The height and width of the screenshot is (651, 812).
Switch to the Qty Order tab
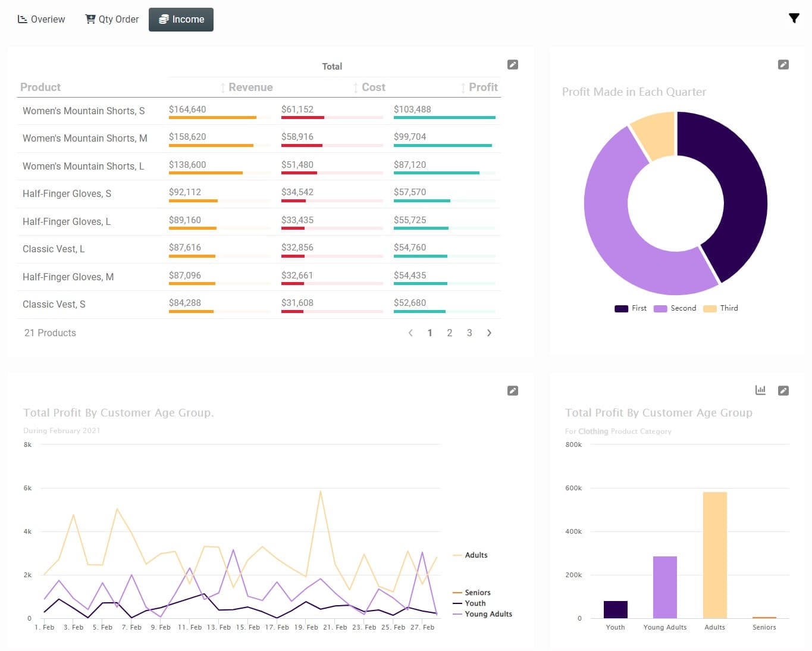[x=112, y=20]
